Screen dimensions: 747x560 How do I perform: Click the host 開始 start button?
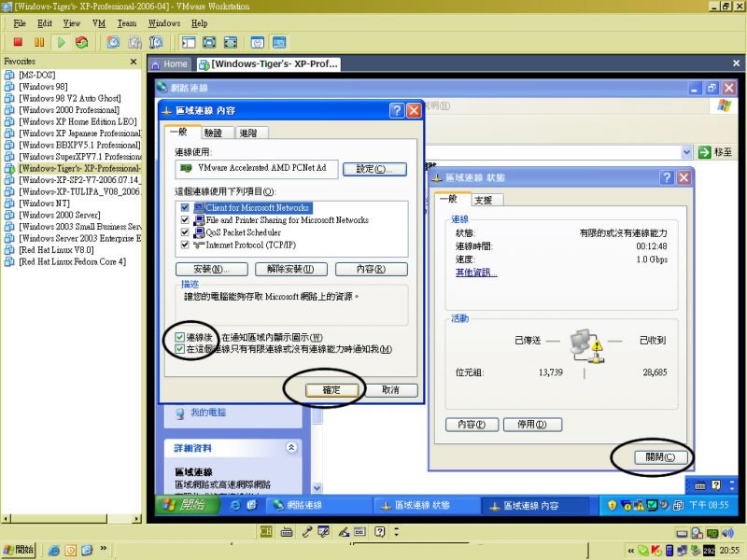pyautogui.click(x=19, y=550)
